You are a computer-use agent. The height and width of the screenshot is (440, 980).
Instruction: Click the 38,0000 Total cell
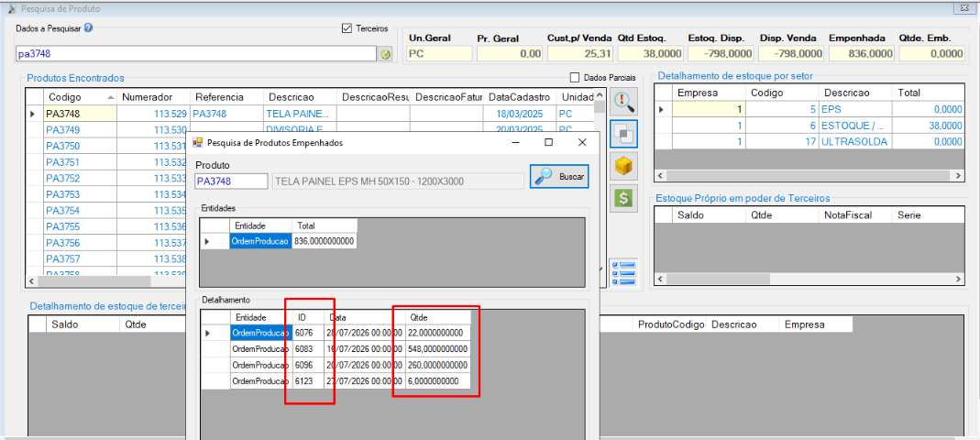(x=928, y=126)
